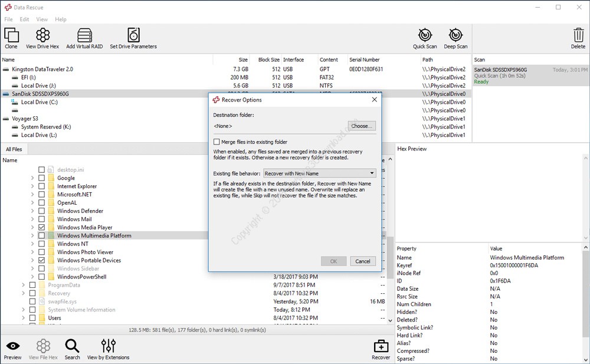Expand the Recovery folder
The image size is (590, 364).
click(24, 293)
